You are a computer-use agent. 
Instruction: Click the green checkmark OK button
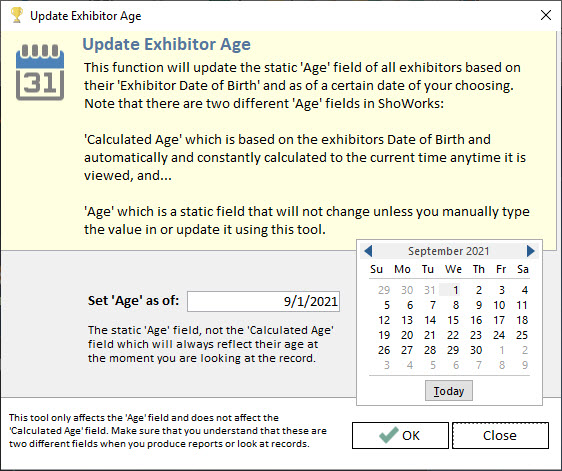(400, 436)
